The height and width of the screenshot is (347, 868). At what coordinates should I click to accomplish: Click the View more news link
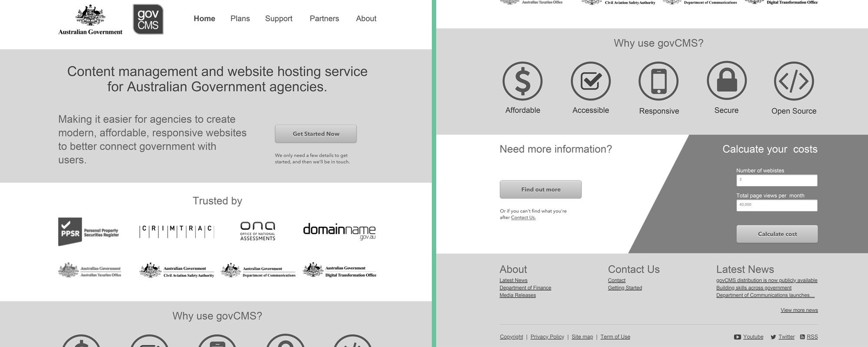[799, 310]
